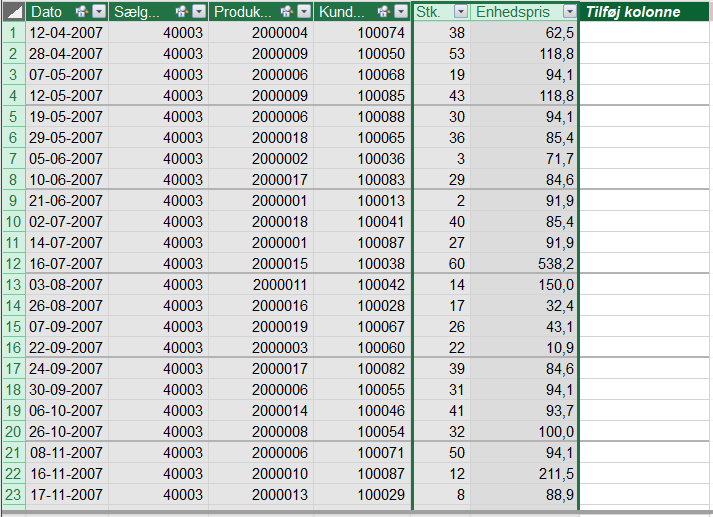Click product cell 2000013
This screenshot has width=713, height=517.
pyautogui.click(x=261, y=495)
